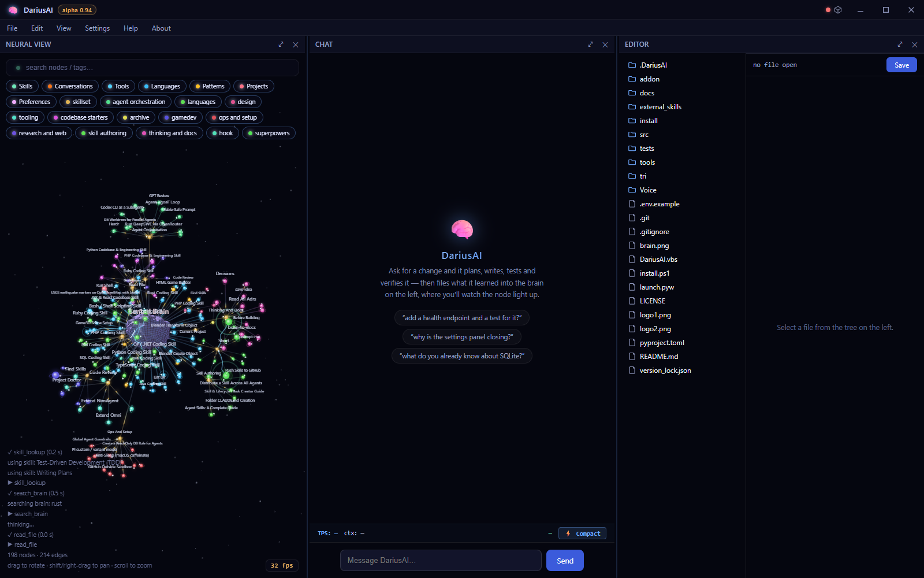Click the cube icon in the title bar
Viewport: 924px width, 578px height.
pyautogui.click(x=838, y=10)
